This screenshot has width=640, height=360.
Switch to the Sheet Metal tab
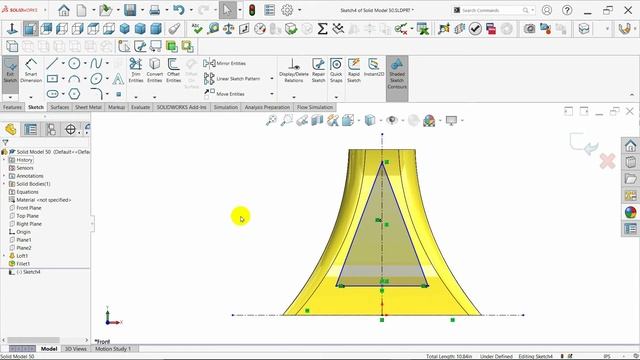pos(88,107)
